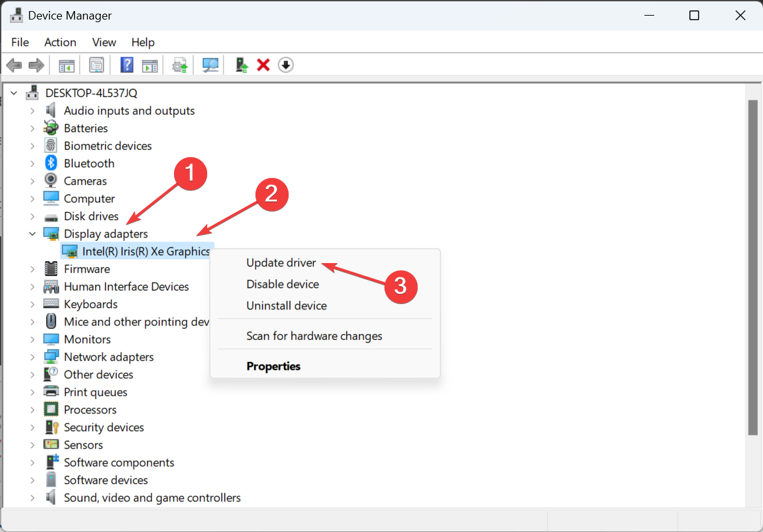The image size is (763, 532).
Task: Choose Disable device from context menu
Action: pos(283,284)
